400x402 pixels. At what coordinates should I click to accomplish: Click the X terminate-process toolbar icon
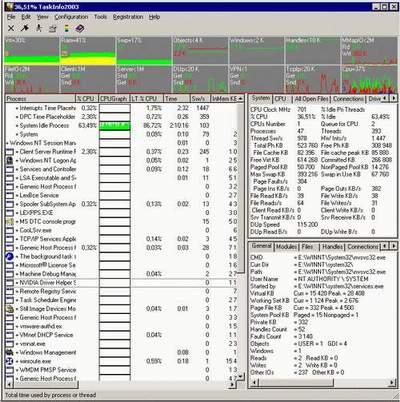[x=11, y=28]
